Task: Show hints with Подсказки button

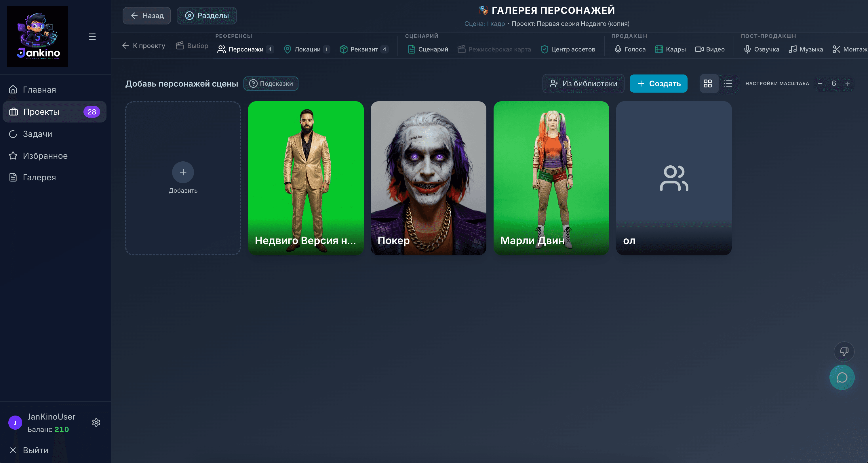Action: (271, 83)
